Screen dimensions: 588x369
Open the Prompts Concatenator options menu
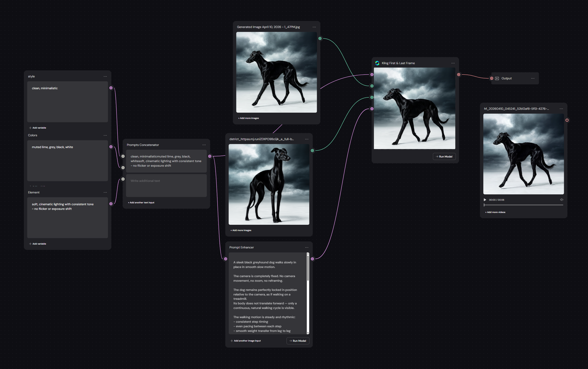(x=204, y=145)
